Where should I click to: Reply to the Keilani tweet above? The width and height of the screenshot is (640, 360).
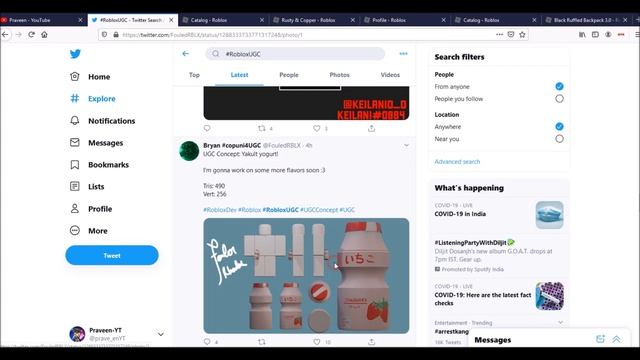(207, 128)
